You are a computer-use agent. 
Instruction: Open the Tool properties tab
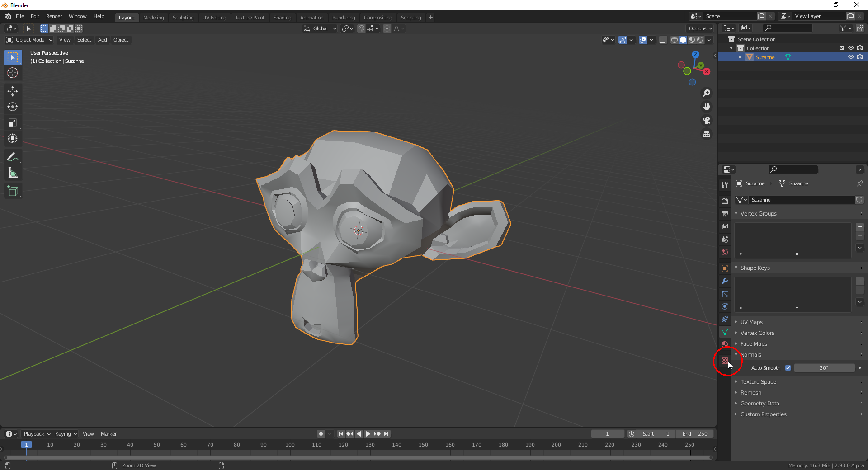coord(725,185)
